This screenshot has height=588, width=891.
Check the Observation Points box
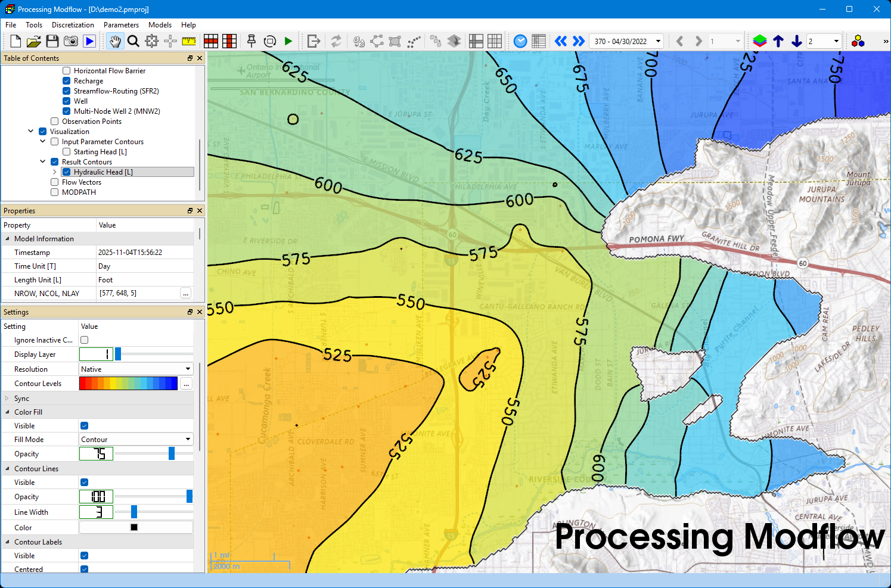(55, 122)
